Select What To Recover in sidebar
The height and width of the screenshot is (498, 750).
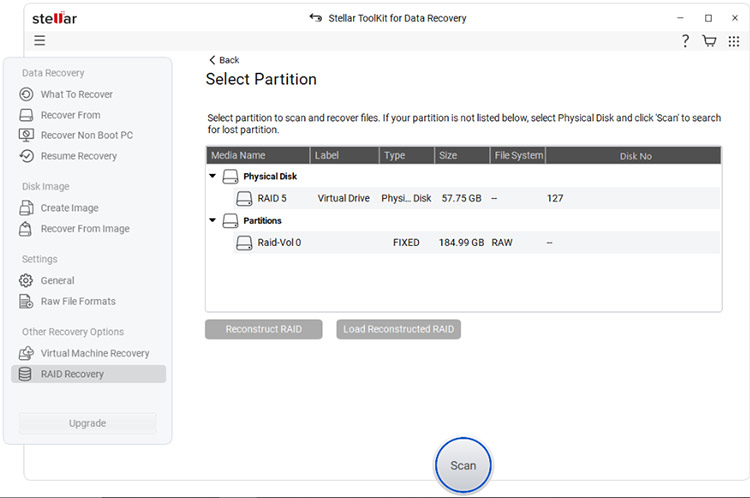(x=76, y=94)
